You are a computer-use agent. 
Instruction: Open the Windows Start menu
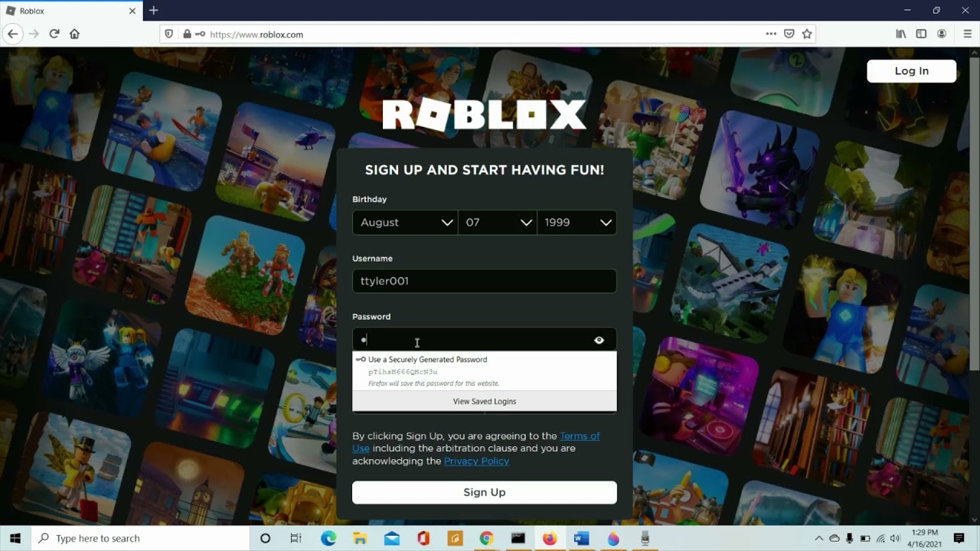[x=15, y=538]
